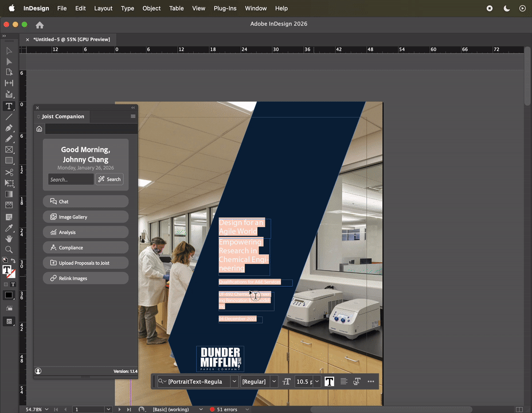Select the Rectangle tool
This screenshot has width=532, height=413.
pyautogui.click(x=9, y=161)
